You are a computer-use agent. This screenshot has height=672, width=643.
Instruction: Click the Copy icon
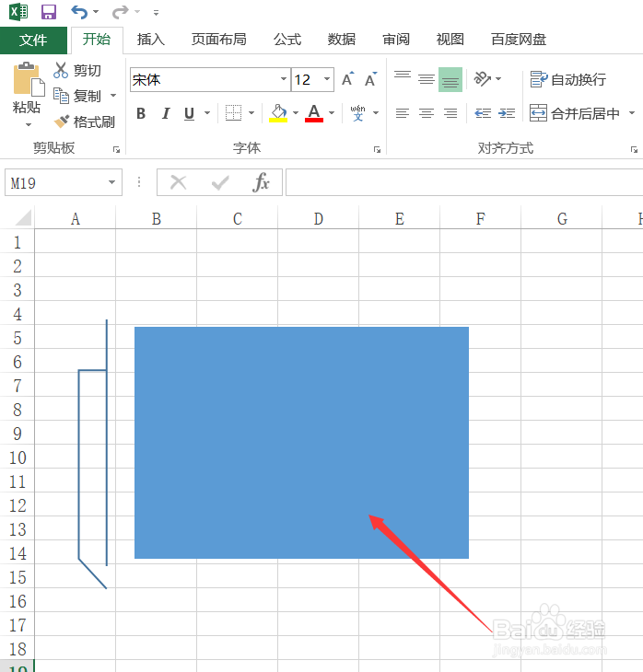point(61,96)
